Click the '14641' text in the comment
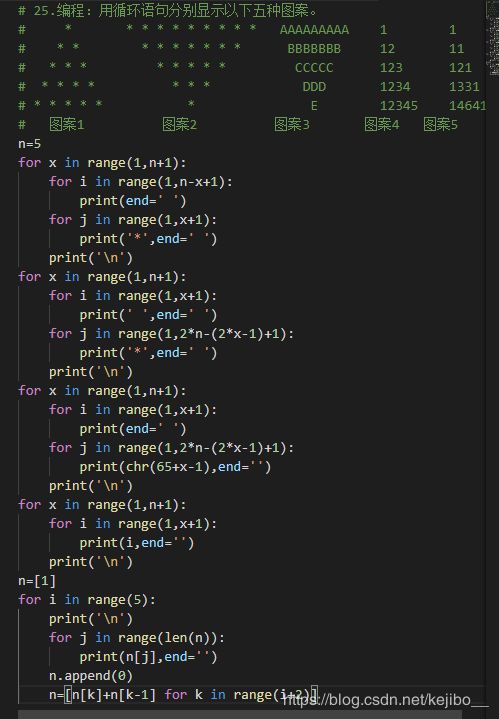This screenshot has height=719, width=499. pos(467,106)
